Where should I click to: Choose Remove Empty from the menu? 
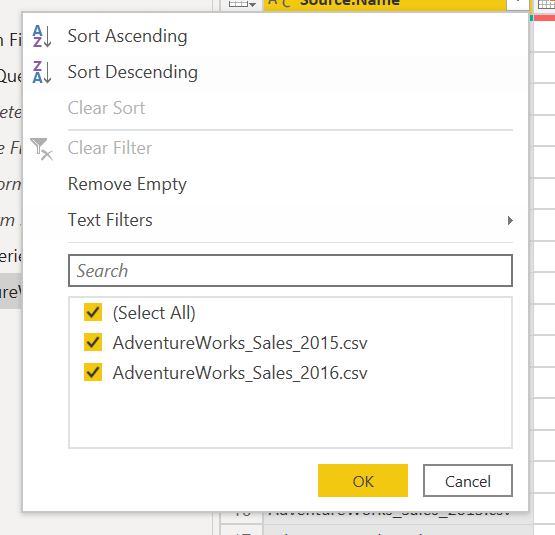click(x=127, y=184)
